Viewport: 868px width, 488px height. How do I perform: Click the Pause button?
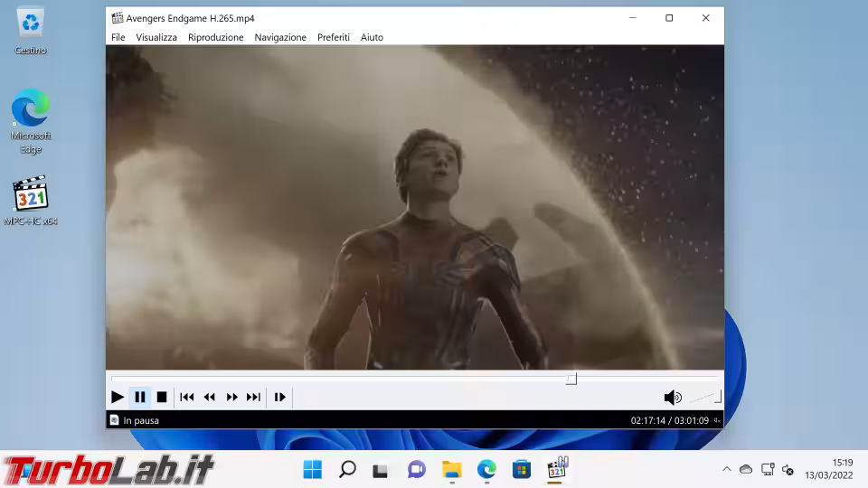tap(140, 398)
